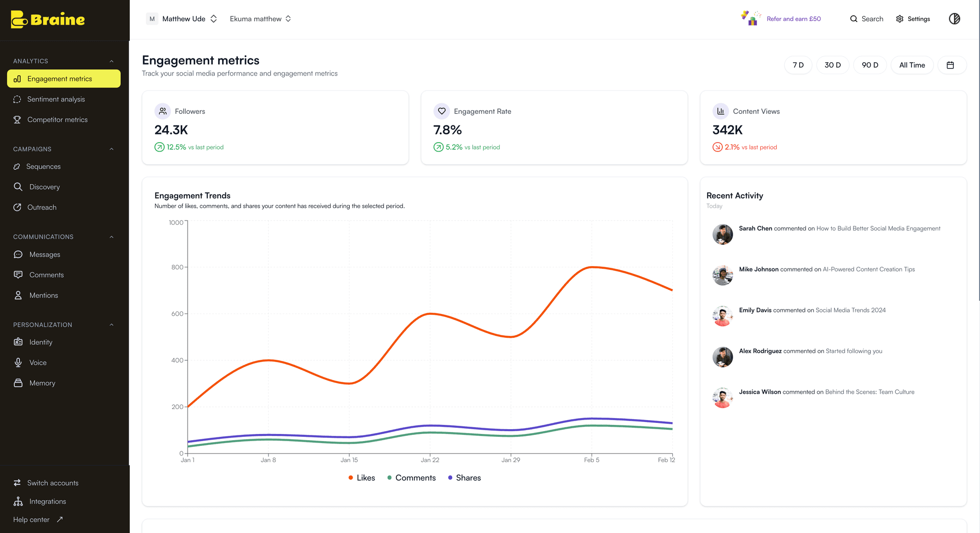The width and height of the screenshot is (980, 533).
Task: Click the Feb 5 peak on the Likes line
Action: click(x=591, y=267)
